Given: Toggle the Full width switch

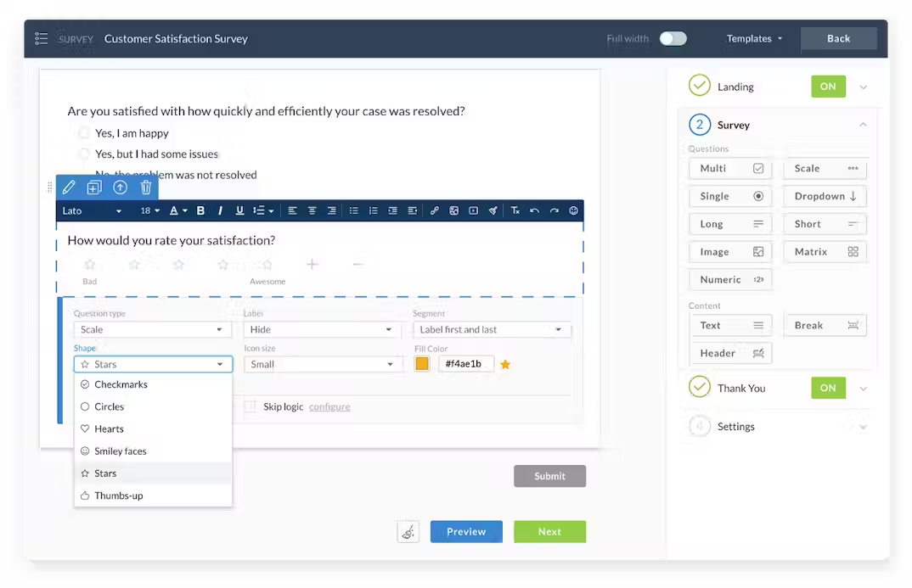Looking at the screenshot, I should [x=673, y=38].
